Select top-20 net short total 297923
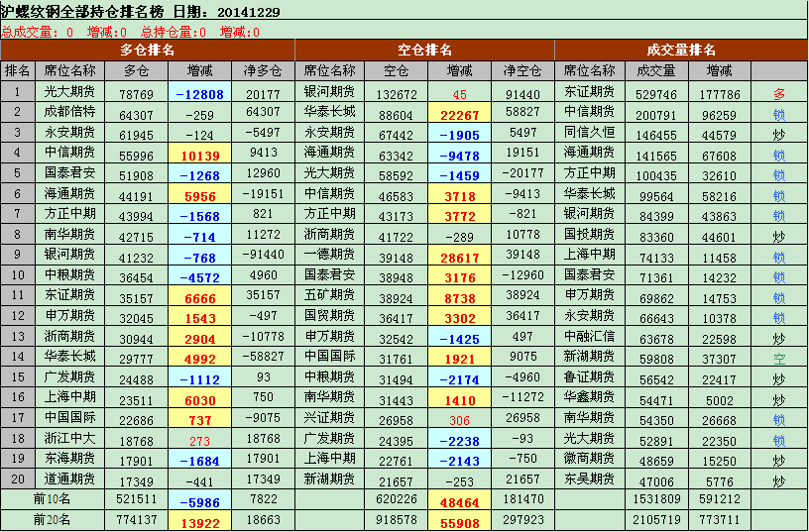Image resolution: width=809 pixels, height=532 pixels. pyautogui.click(x=522, y=520)
